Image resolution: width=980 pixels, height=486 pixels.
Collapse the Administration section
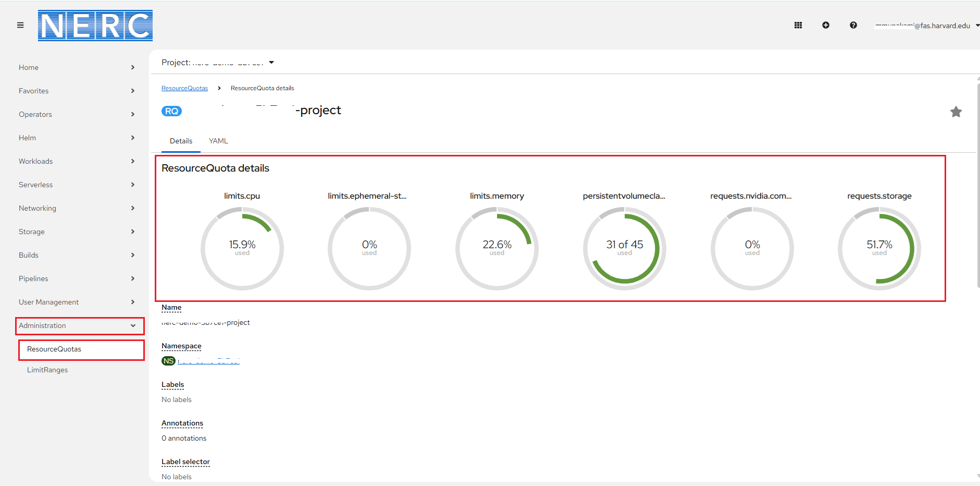(79, 325)
